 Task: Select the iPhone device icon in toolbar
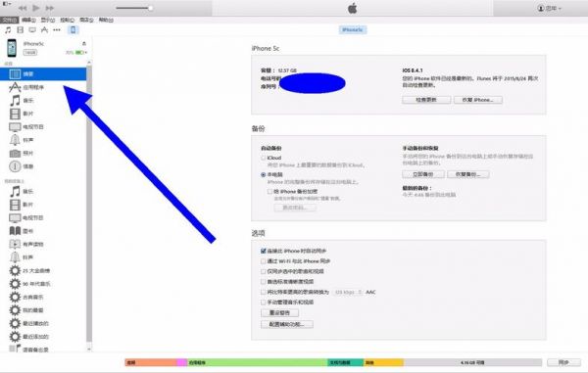tap(73, 30)
